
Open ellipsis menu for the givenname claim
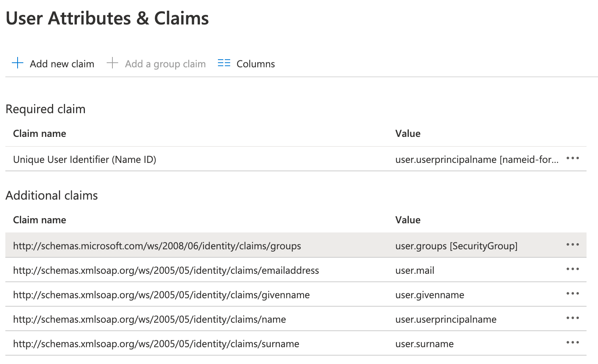(x=572, y=293)
